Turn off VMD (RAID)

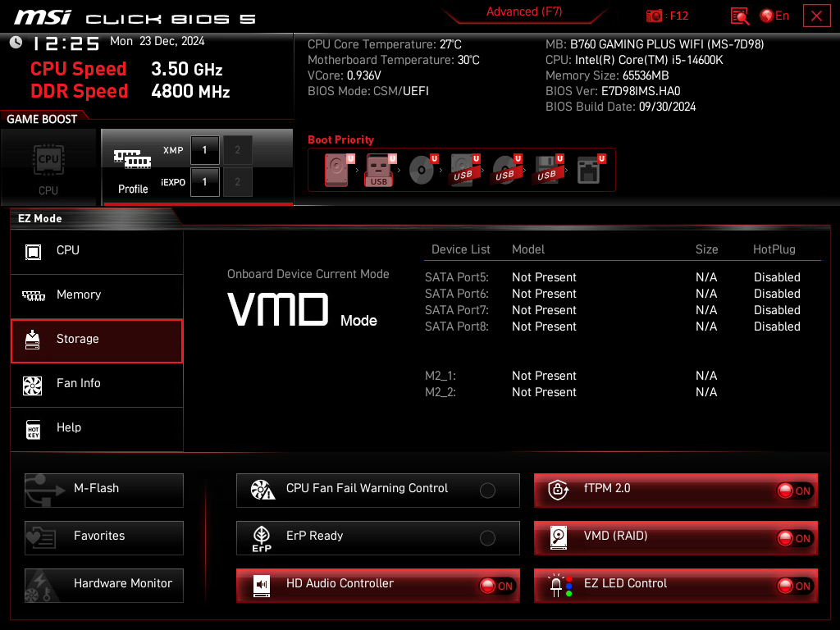coord(796,538)
